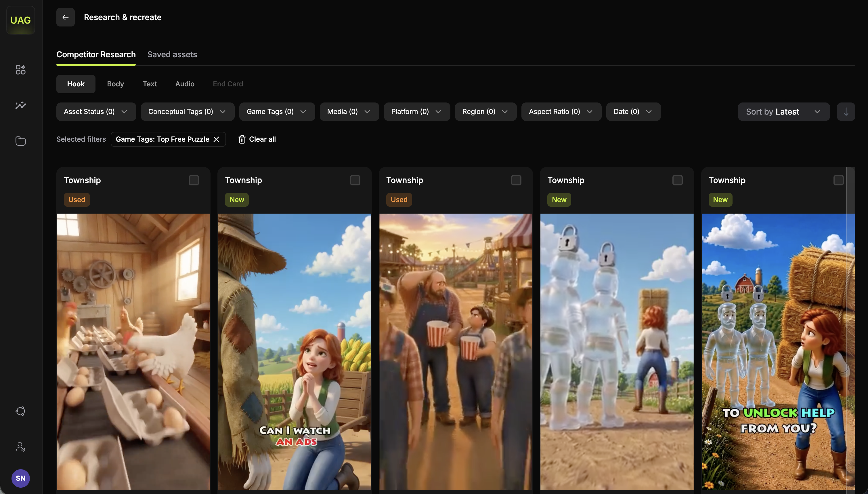Open the AI apps grid sidebar icon

(21, 70)
